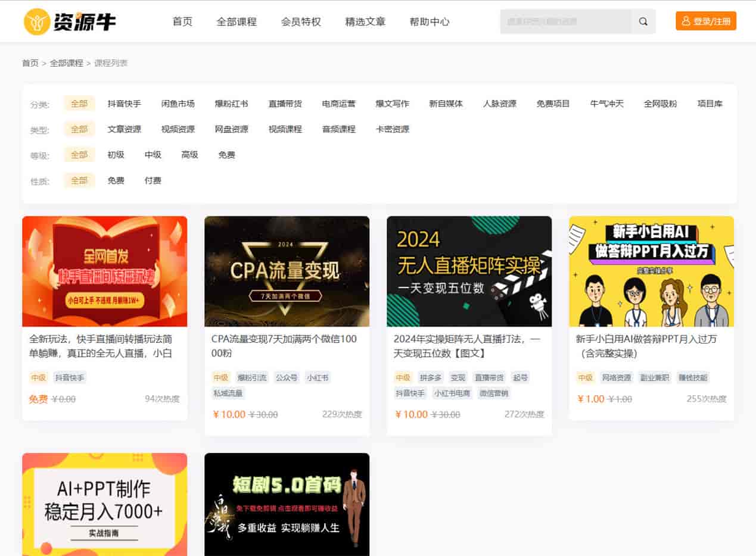This screenshot has width=756, height=556.
Task: Click the search magnifier icon
Action: click(643, 21)
